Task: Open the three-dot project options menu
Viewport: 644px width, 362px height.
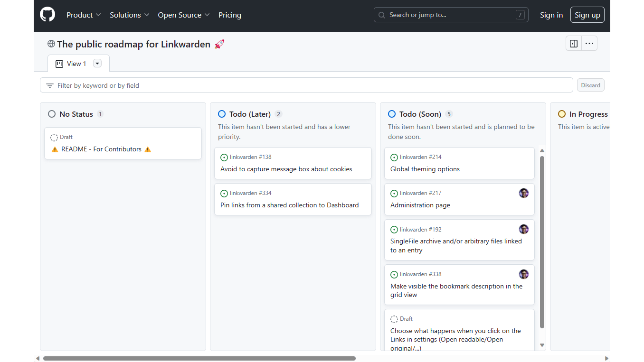Action: [x=589, y=44]
